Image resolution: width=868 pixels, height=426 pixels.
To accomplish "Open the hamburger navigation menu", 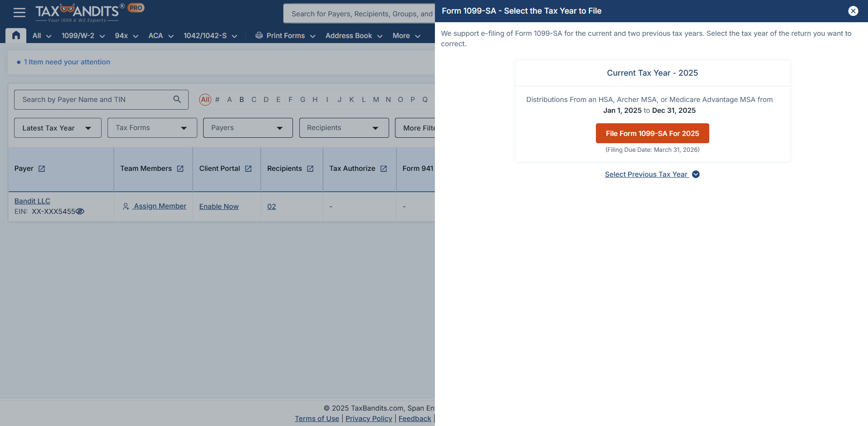I will tap(19, 12).
